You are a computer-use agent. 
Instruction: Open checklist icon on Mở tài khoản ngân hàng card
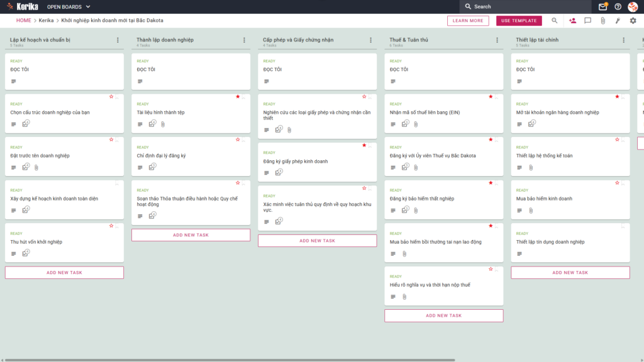click(532, 124)
